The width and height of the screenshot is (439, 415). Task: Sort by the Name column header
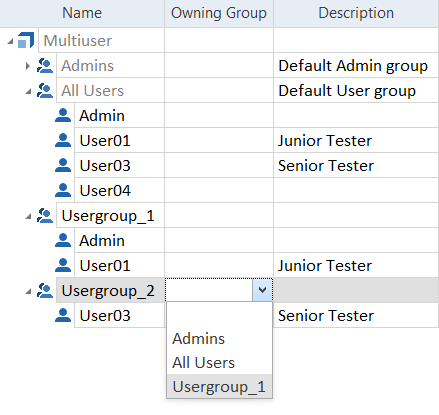[82, 13]
